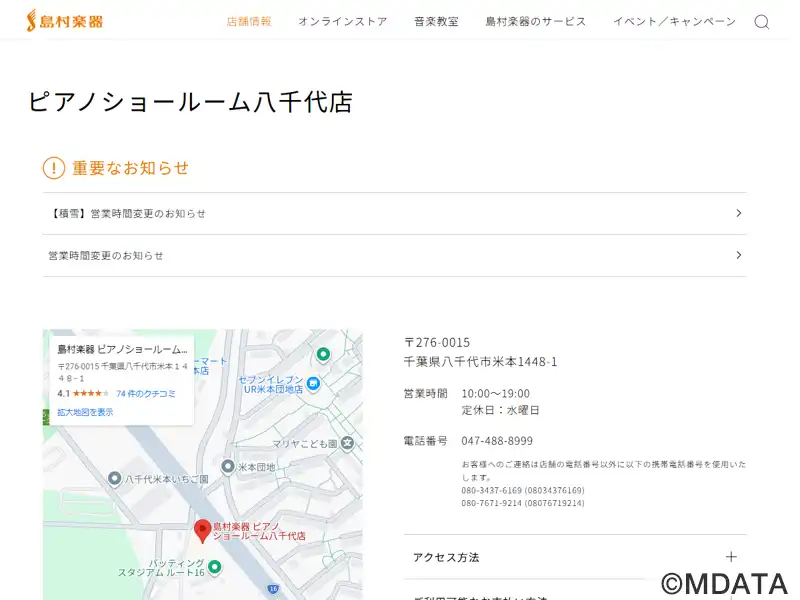Go to オンラインストア in navigation
Viewport: 800px width, 600px height.
point(342,21)
